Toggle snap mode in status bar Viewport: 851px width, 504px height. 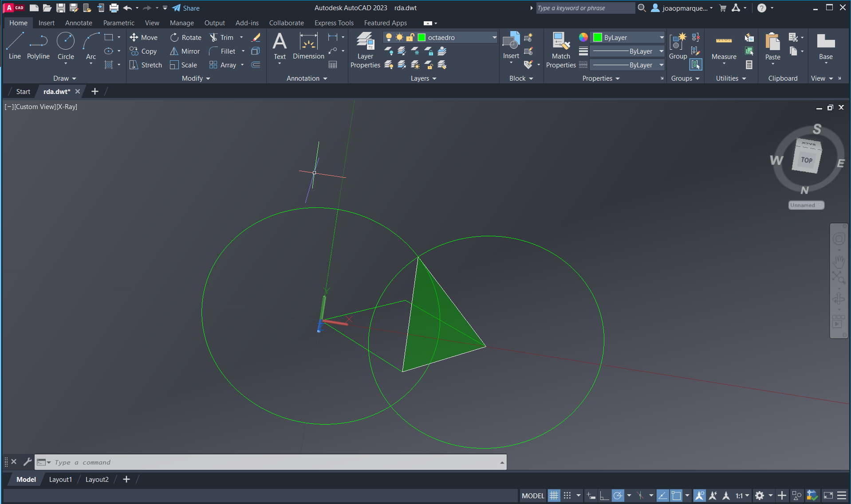click(x=567, y=496)
